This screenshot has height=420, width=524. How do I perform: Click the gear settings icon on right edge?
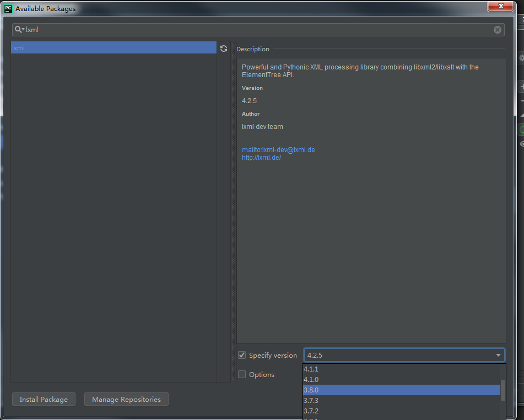coord(520,57)
